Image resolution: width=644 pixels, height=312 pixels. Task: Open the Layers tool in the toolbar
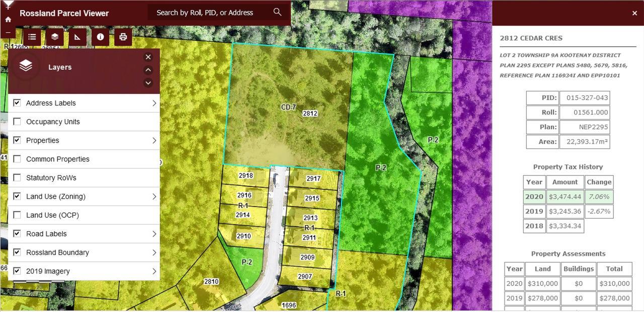54,37
